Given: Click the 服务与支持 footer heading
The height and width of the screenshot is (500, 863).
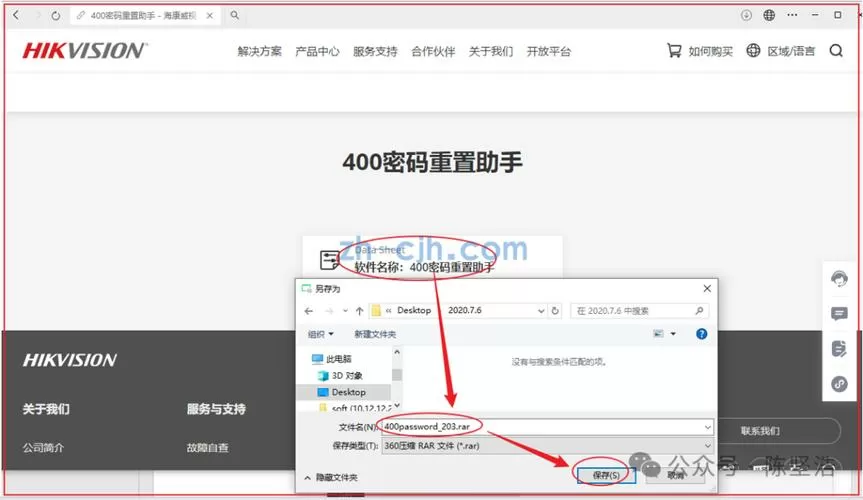Looking at the screenshot, I should tap(216, 409).
